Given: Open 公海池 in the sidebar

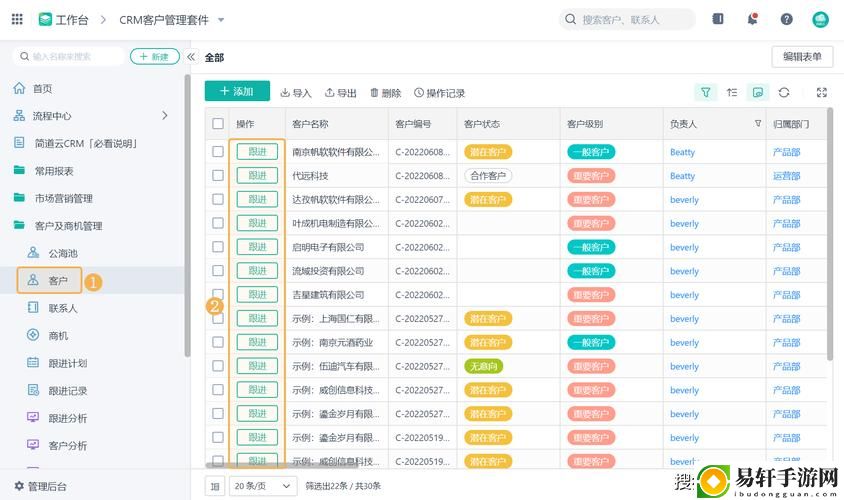Looking at the screenshot, I should (63, 253).
